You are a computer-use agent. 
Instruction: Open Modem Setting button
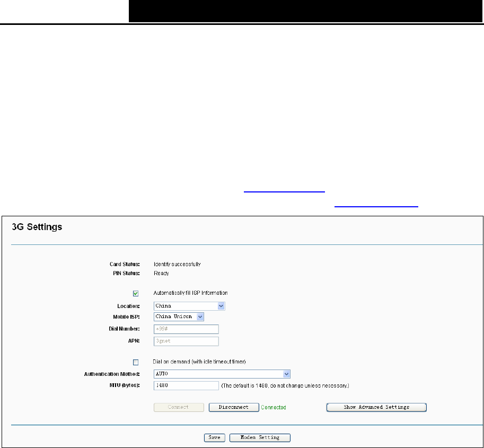260,437
